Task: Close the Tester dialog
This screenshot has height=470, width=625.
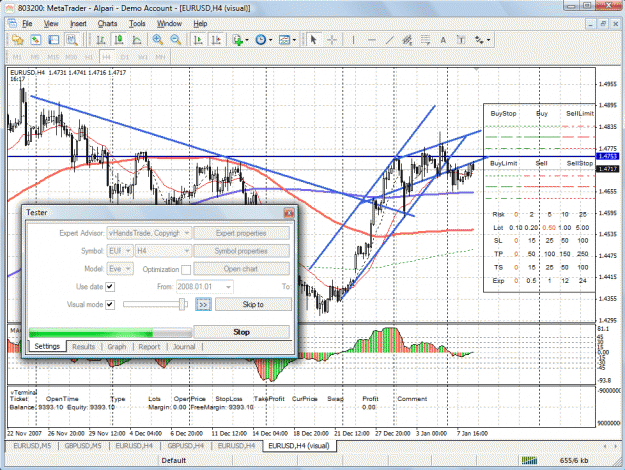Action: click(x=289, y=213)
